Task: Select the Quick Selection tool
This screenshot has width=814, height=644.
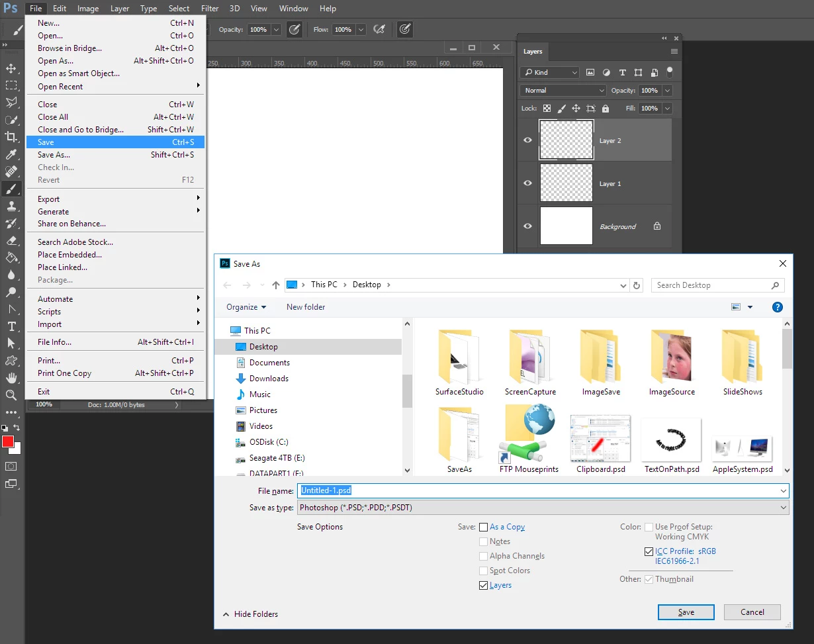Action: pos(11,120)
